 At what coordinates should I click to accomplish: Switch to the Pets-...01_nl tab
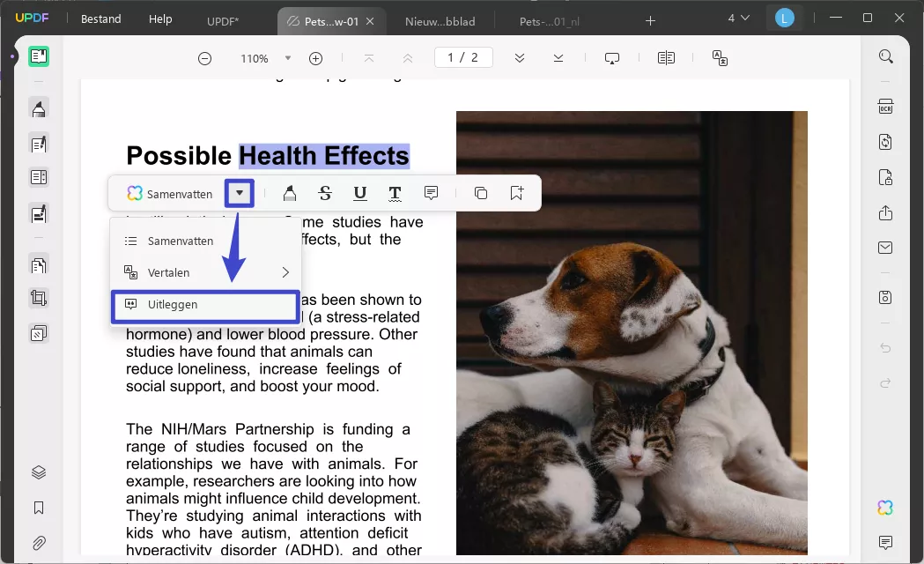coord(550,22)
